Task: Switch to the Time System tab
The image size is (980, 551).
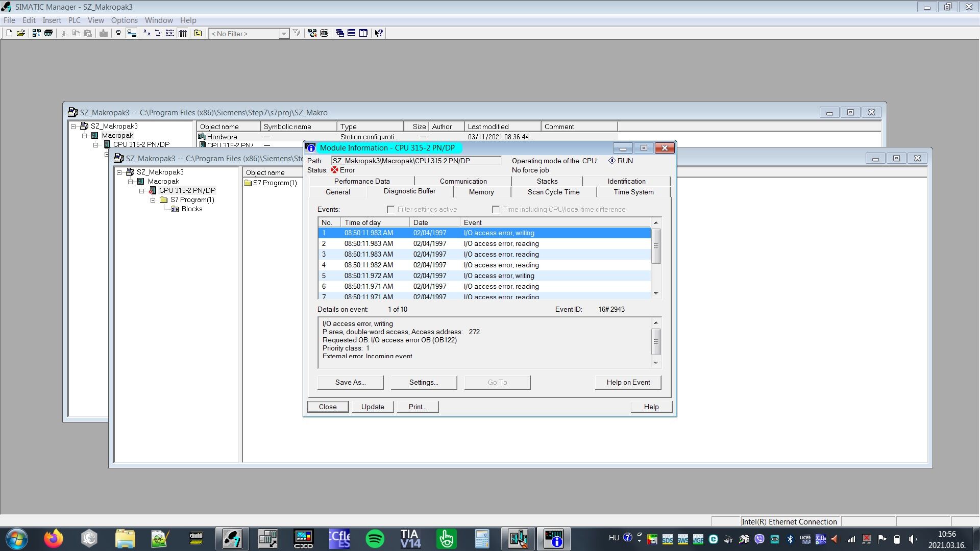Action: 633,192
